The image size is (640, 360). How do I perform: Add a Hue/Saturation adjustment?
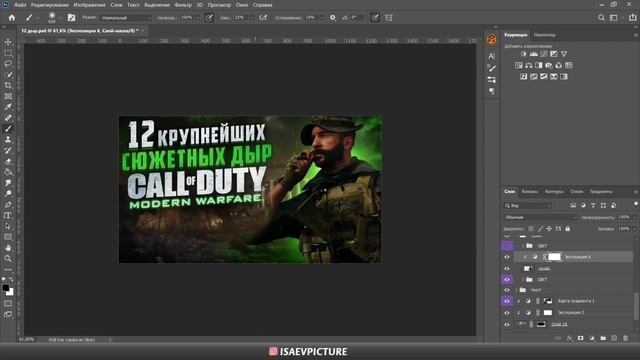tap(519, 65)
